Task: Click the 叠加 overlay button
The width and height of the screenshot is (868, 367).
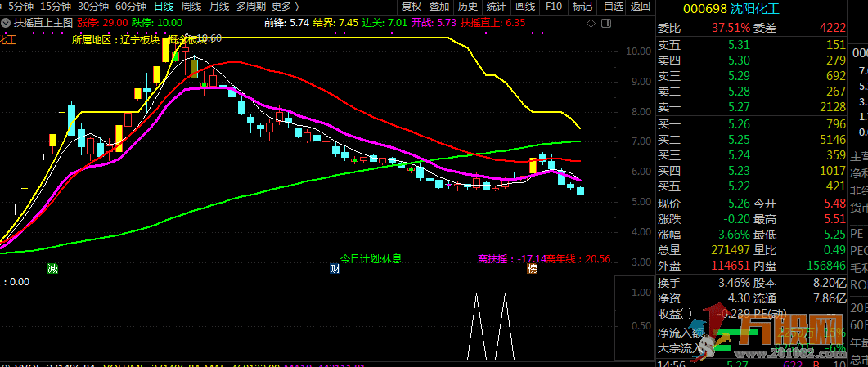Action: pyautogui.click(x=439, y=7)
